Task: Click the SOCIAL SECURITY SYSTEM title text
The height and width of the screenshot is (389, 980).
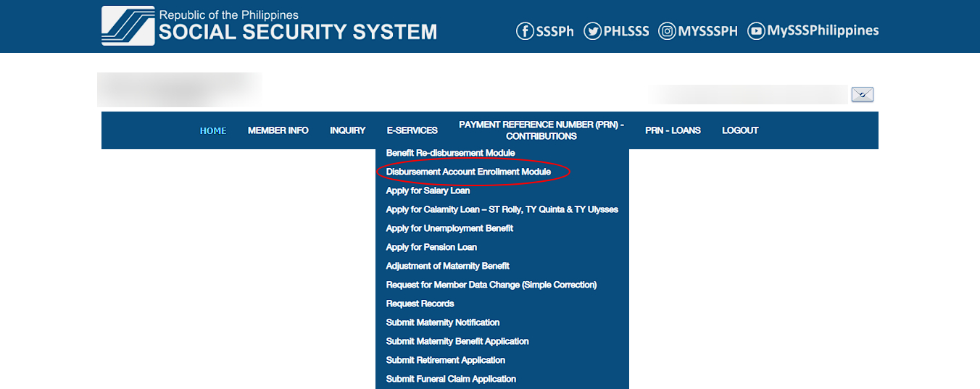Action: click(x=298, y=32)
